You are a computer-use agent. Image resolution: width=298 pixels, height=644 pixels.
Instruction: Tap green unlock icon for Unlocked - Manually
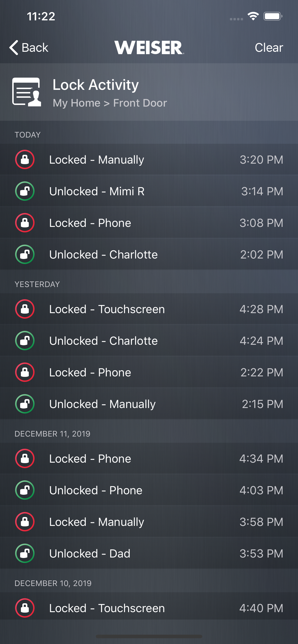[25, 404]
